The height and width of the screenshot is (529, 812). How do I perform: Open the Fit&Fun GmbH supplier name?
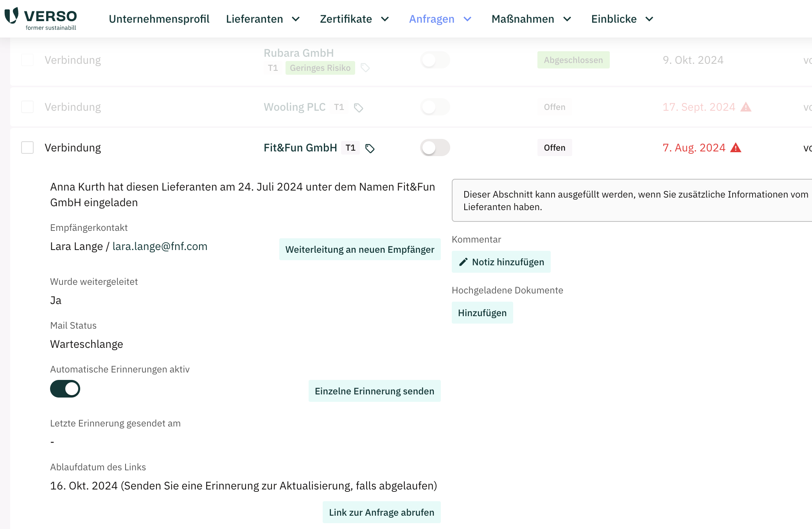pos(300,148)
